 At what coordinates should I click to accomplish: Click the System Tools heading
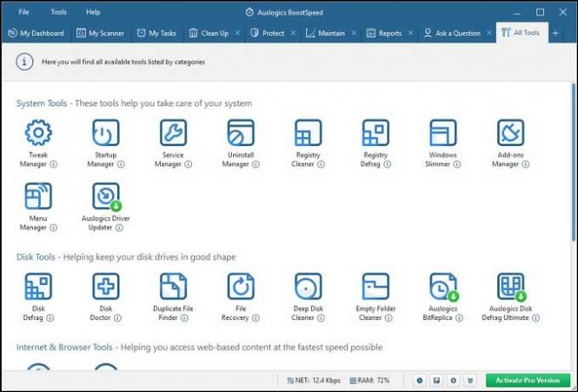[42, 103]
